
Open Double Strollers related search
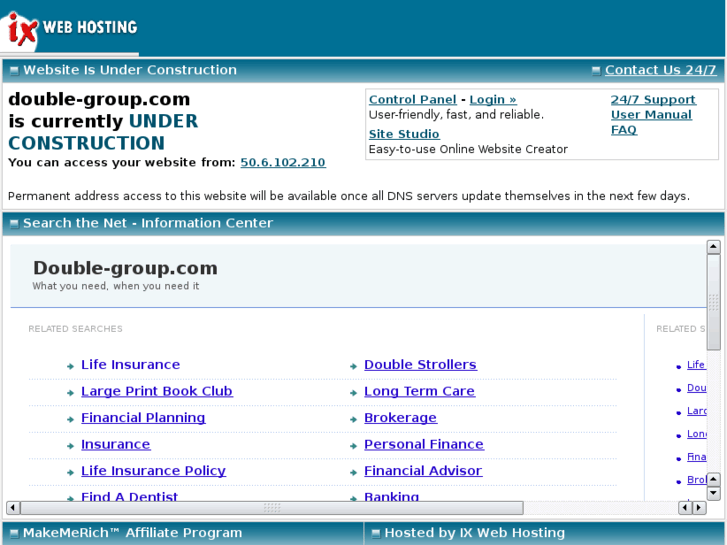[420, 365]
